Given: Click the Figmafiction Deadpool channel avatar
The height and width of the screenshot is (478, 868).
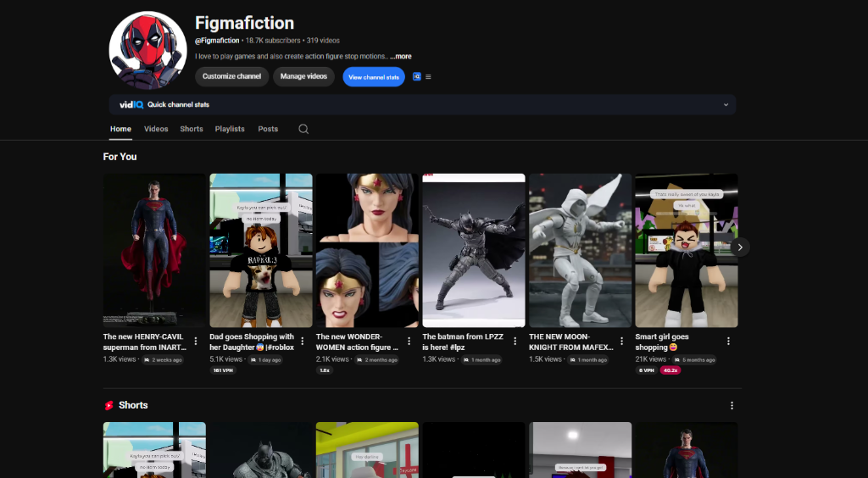Looking at the screenshot, I should [147, 50].
